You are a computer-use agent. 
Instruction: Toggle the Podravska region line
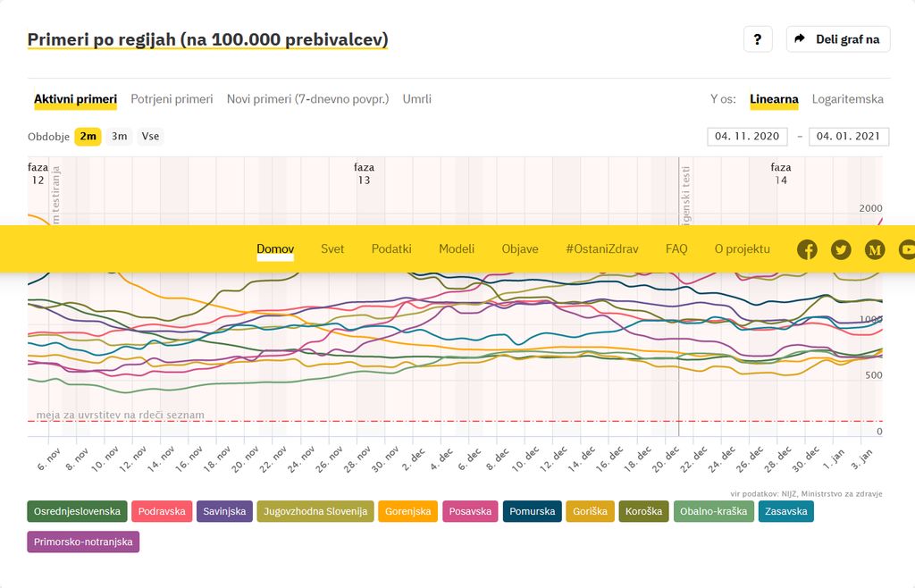click(162, 511)
